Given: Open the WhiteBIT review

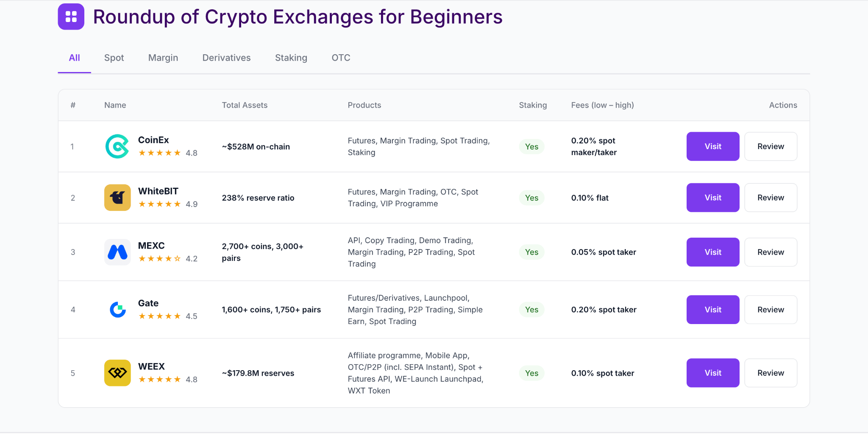Looking at the screenshot, I should (x=771, y=198).
